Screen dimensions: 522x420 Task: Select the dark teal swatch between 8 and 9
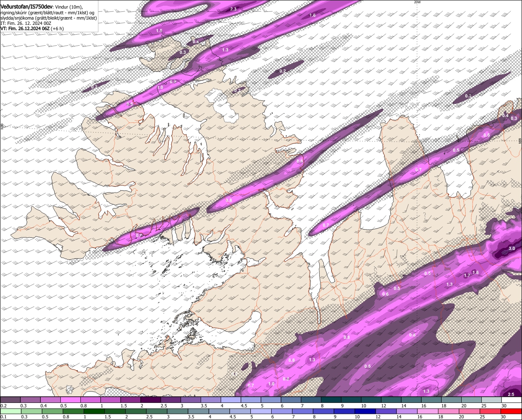point(331,400)
